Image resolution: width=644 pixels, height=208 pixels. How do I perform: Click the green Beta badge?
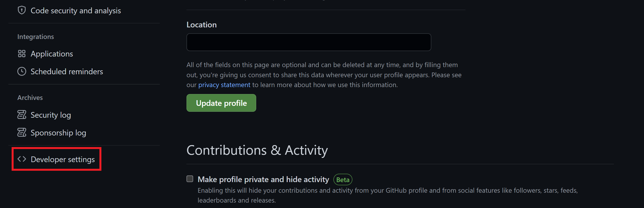tap(343, 180)
